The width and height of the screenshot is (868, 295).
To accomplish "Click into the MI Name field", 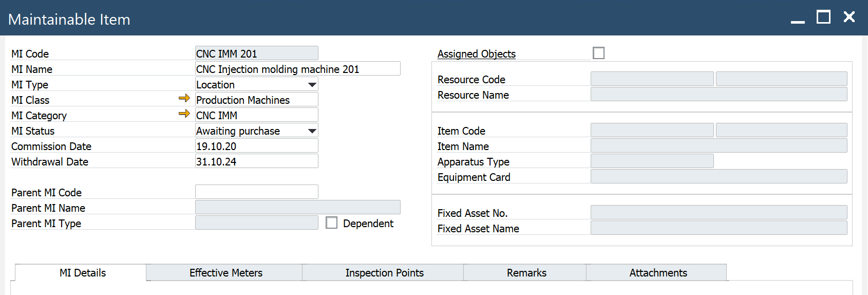I will [x=297, y=69].
